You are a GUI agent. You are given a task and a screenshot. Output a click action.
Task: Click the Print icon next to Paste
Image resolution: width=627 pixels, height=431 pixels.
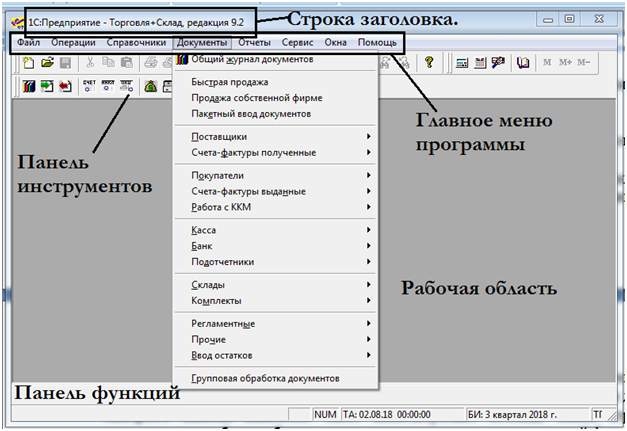coord(151,63)
